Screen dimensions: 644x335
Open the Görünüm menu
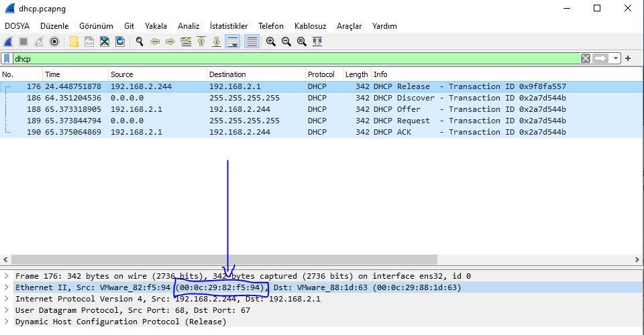(x=96, y=26)
